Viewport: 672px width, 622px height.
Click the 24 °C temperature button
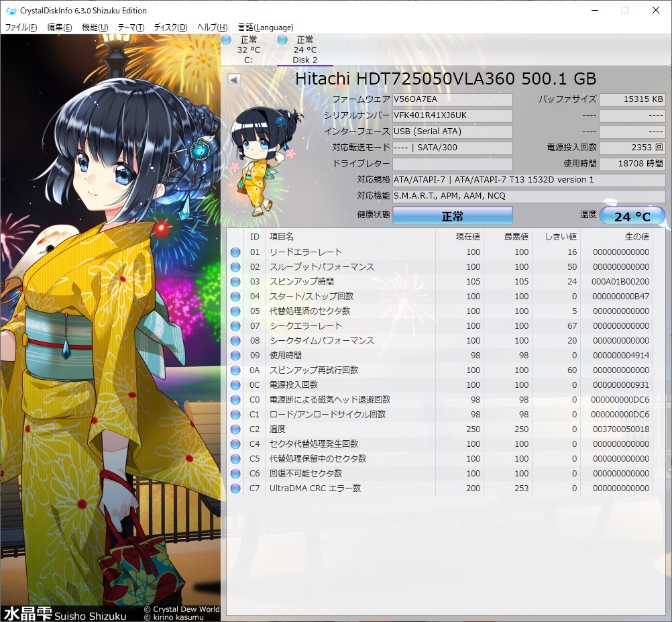pos(632,216)
